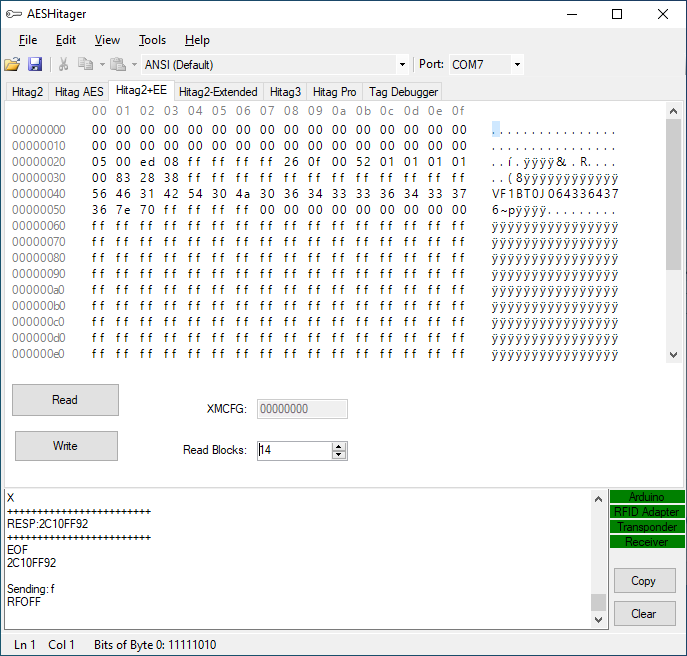Click the hex view scroll down arrow

click(x=673, y=355)
